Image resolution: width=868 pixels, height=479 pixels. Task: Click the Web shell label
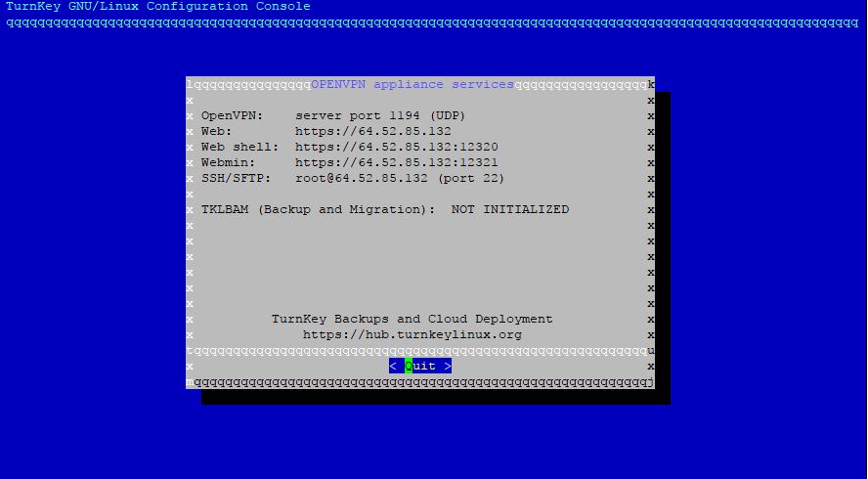tap(240, 147)
